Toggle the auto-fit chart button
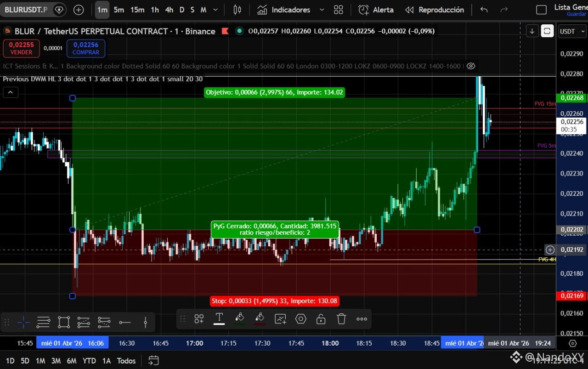This screenshot has width=588, height=369. (547, 31)
